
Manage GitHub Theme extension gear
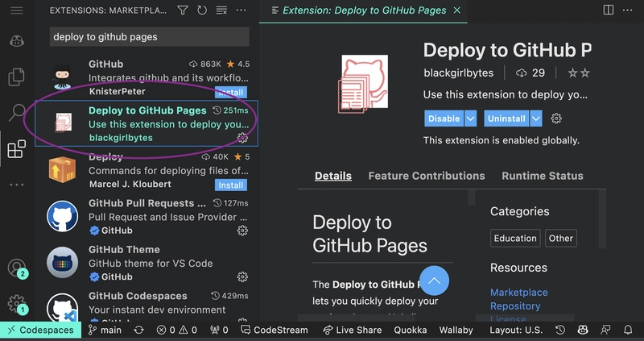(242, 277)
